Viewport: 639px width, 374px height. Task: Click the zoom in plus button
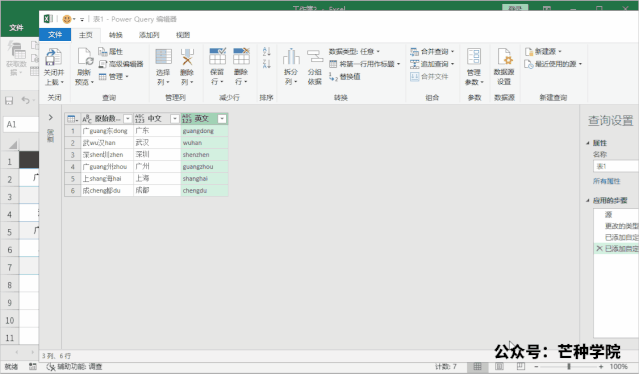pyautogui.click(x=601, y=367)
